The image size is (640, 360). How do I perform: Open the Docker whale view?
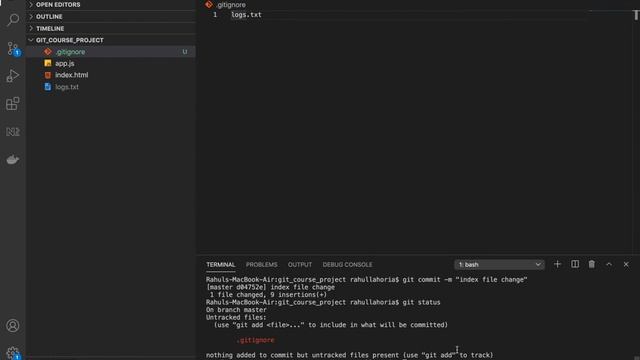(x=13, y=160)
